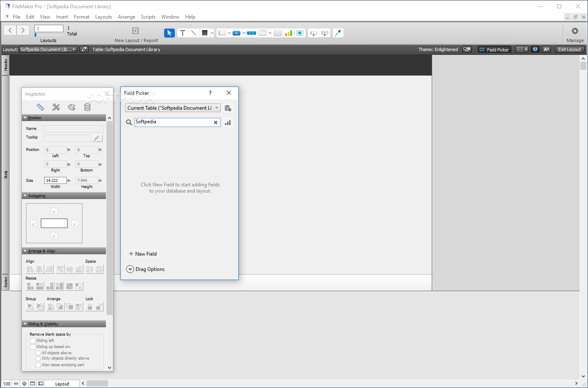Expand the Drag Options section

[130, 269]
